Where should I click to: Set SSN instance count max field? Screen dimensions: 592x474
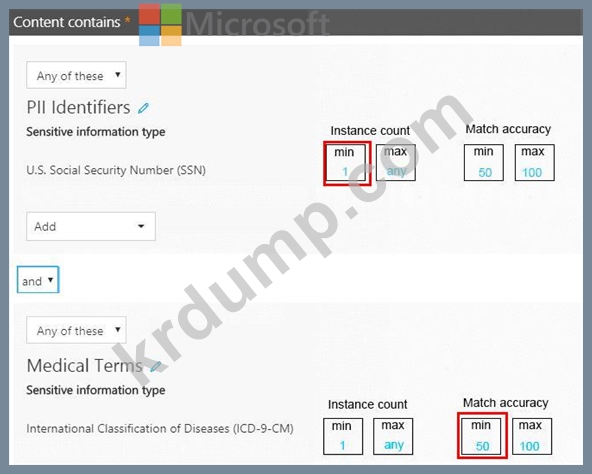pyautogui.click(x=396, y=163)
